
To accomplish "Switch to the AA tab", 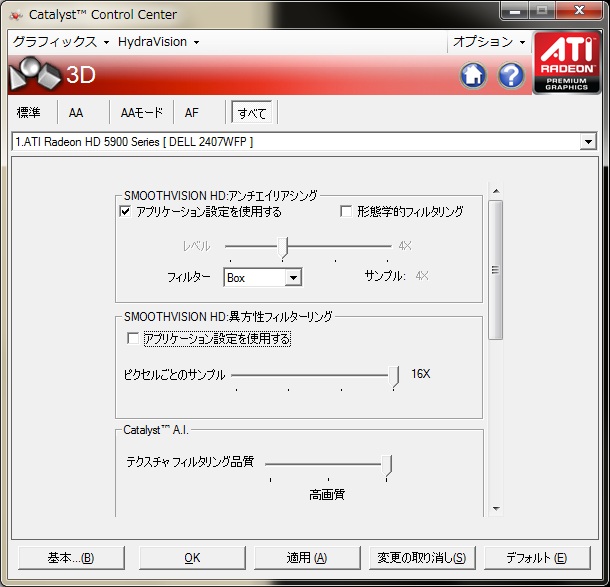I will click(76, 113).
